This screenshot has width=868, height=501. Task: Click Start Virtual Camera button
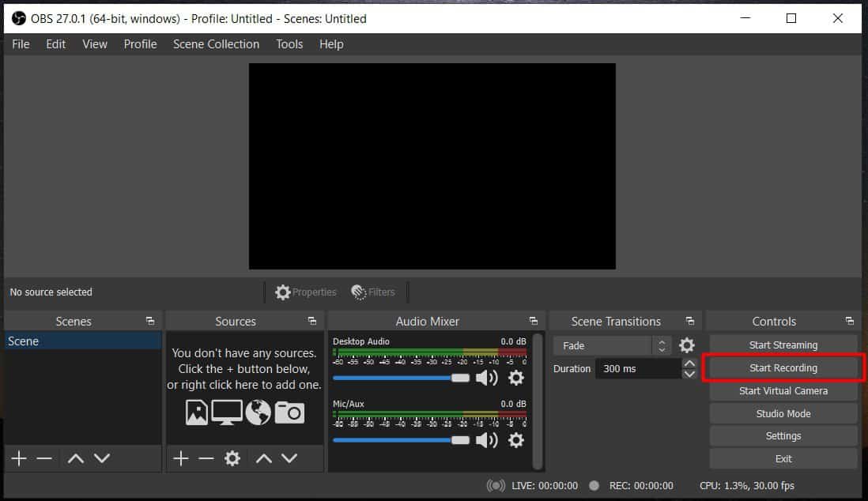tap(783, 391)
